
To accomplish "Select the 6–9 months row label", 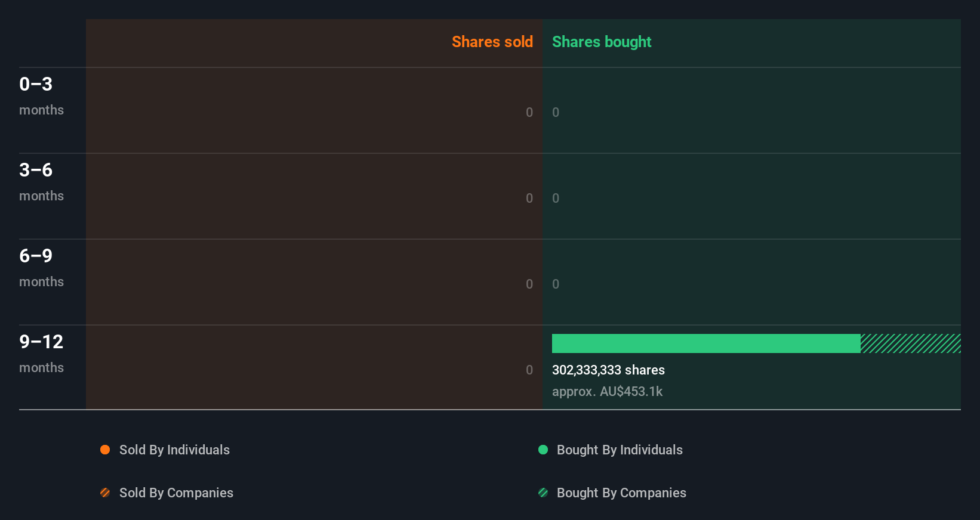I will tap(41, 267).
